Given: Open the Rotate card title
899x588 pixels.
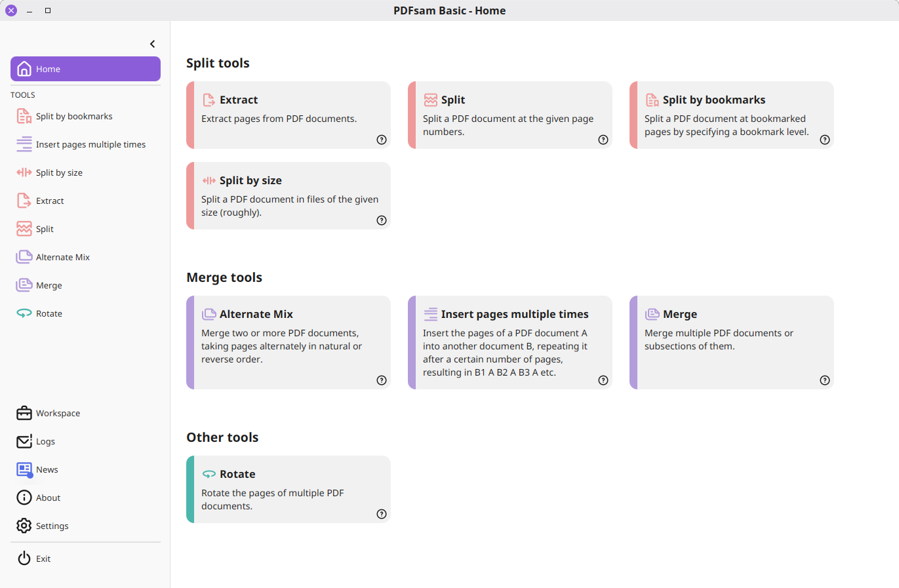Looking at the screenshot, I should (x=237, y=474).
